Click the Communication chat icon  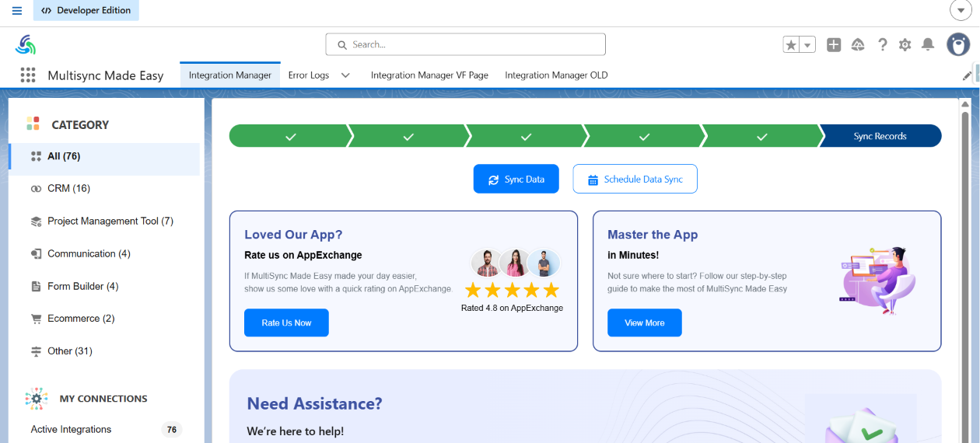click(36, 254)
